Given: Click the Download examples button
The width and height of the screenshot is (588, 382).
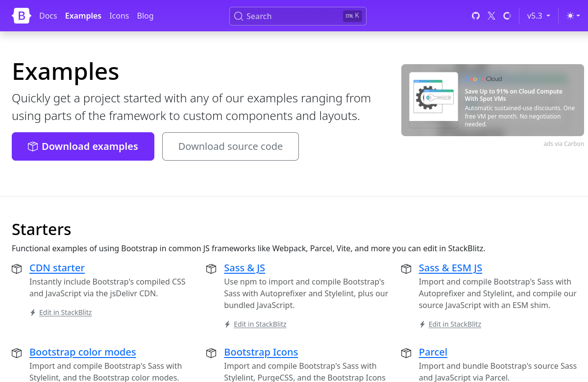Looking at the screenshot, I should 83,146.
